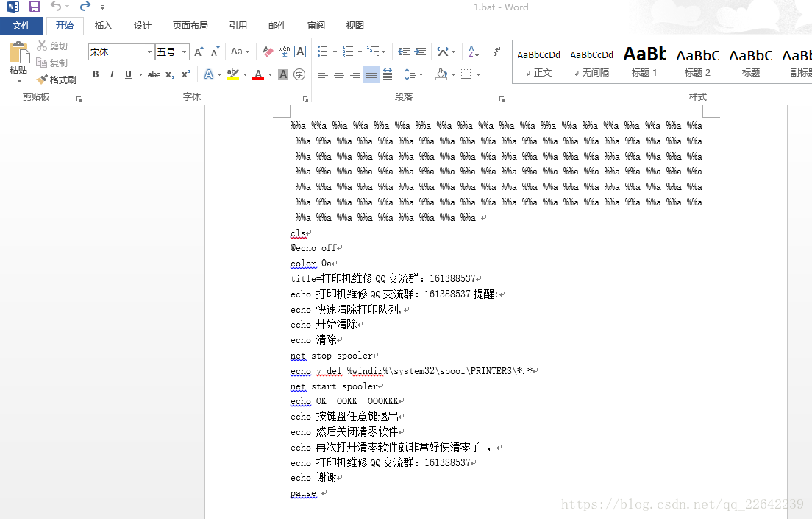Apply character border with the boxed A icon

click(x=300, y=52)
